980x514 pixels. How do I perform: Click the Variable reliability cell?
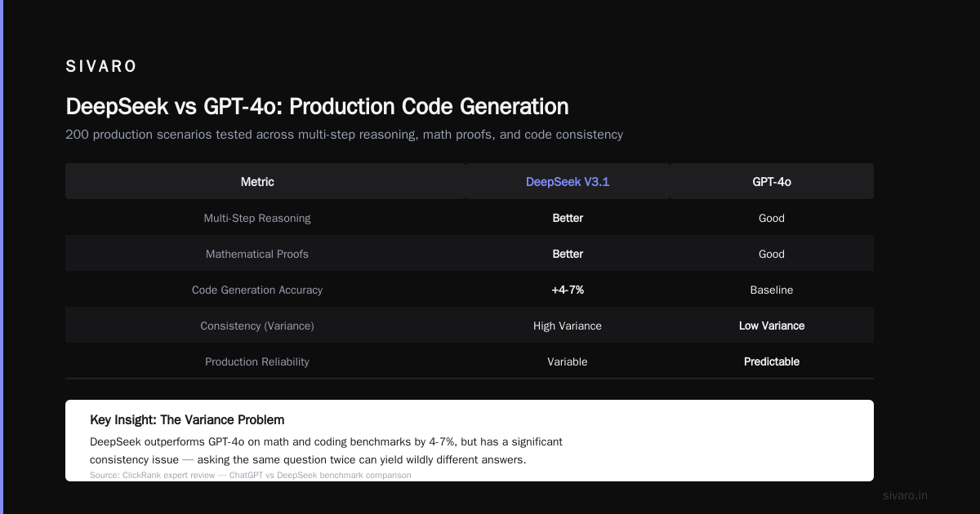pos(568,361)
